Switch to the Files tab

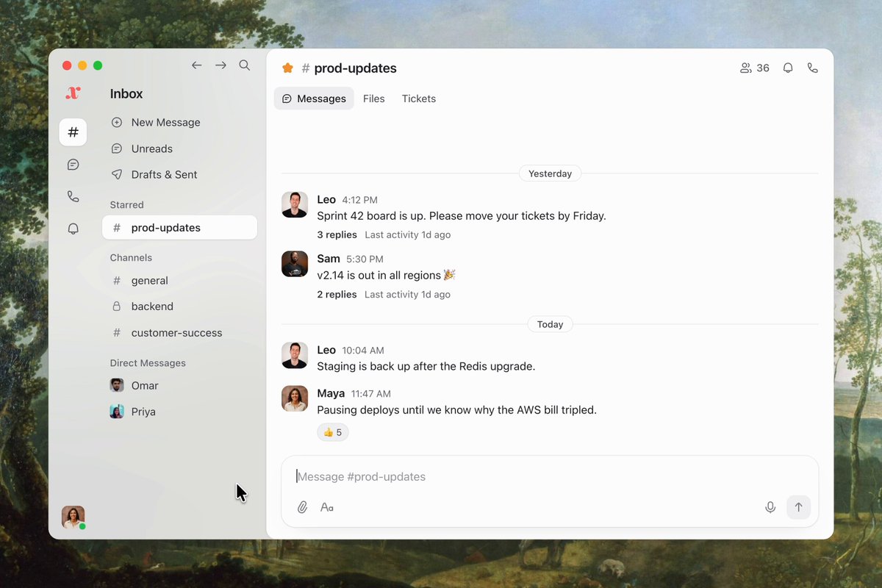374,98
